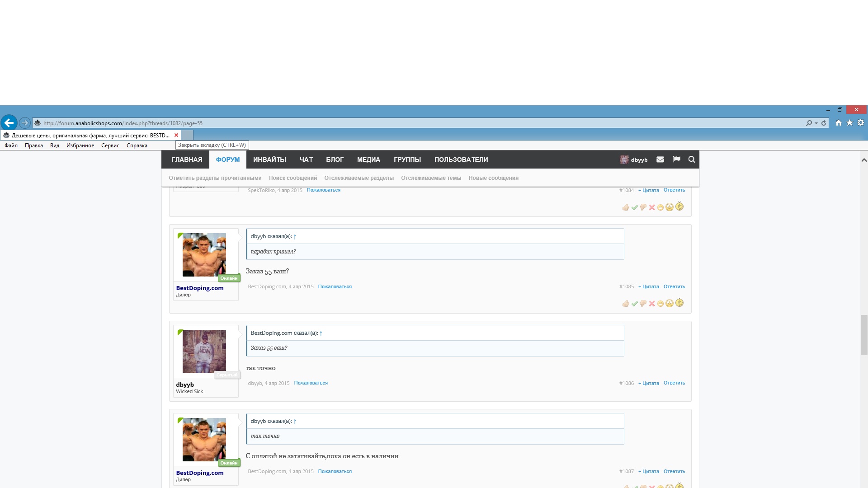Click Ответить on post #1086

point(674,383)
